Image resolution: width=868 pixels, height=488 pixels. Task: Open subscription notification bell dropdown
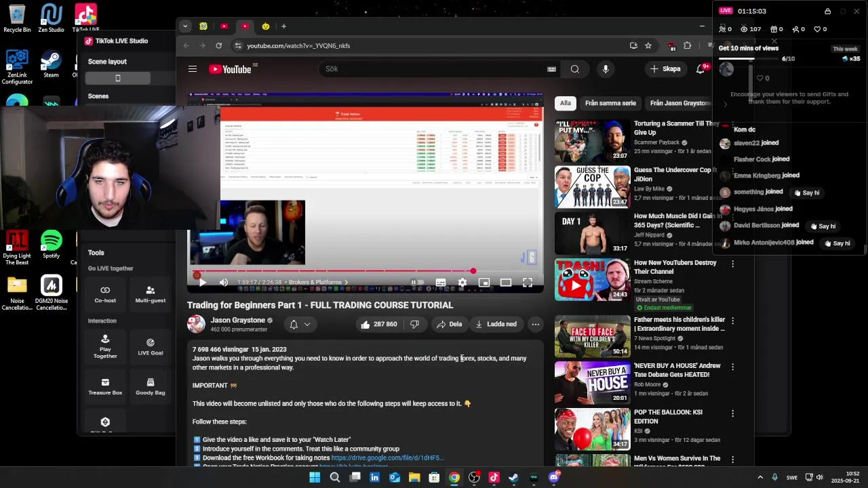pos(300,325)
